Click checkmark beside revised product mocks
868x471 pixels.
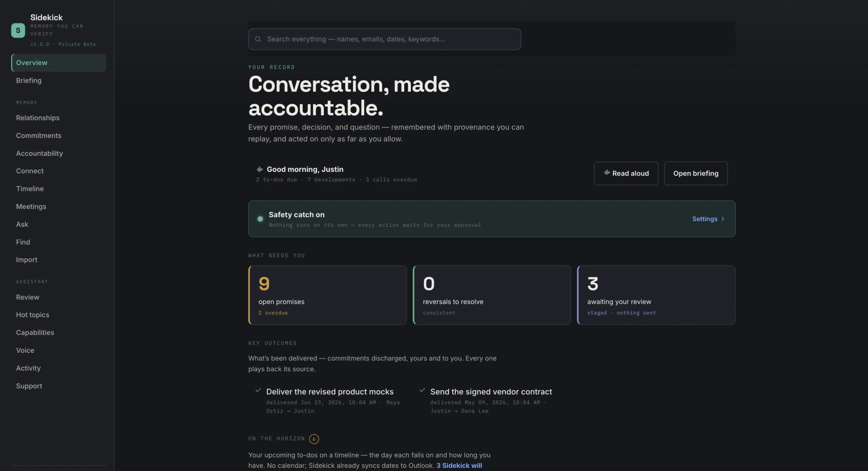coord(258,390)
